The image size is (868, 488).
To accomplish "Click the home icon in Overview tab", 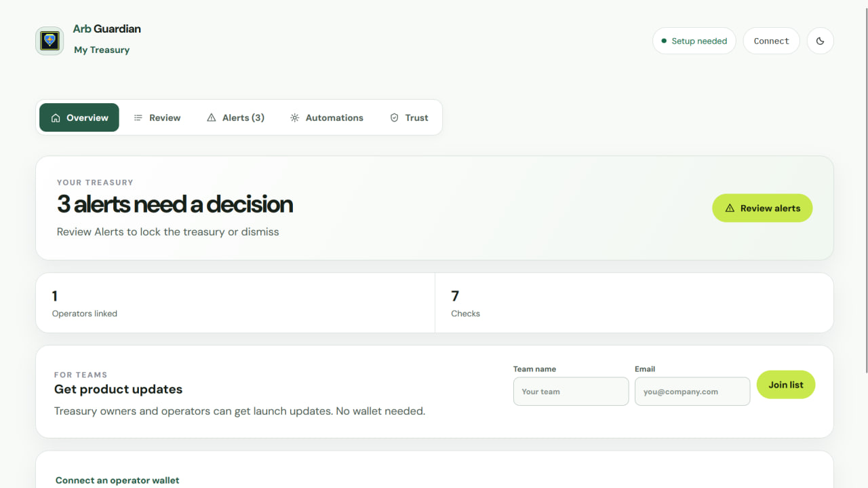I will click(x=56, y=117).
